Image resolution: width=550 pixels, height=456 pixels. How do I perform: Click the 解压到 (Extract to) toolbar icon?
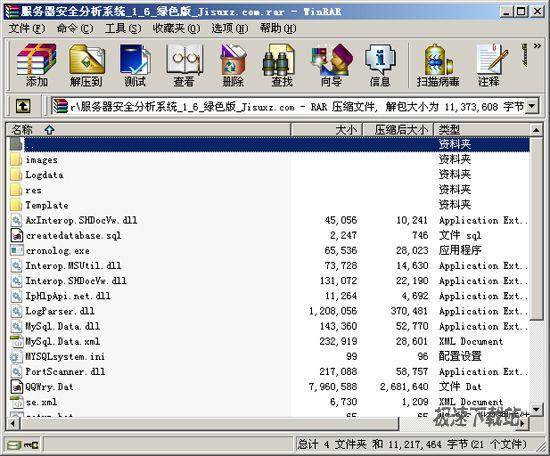click(x=86, y=65)
